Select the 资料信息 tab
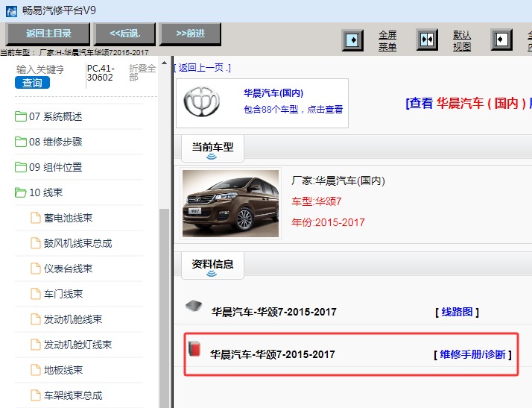This screenshot has height=408, width=532. [213, 266]
